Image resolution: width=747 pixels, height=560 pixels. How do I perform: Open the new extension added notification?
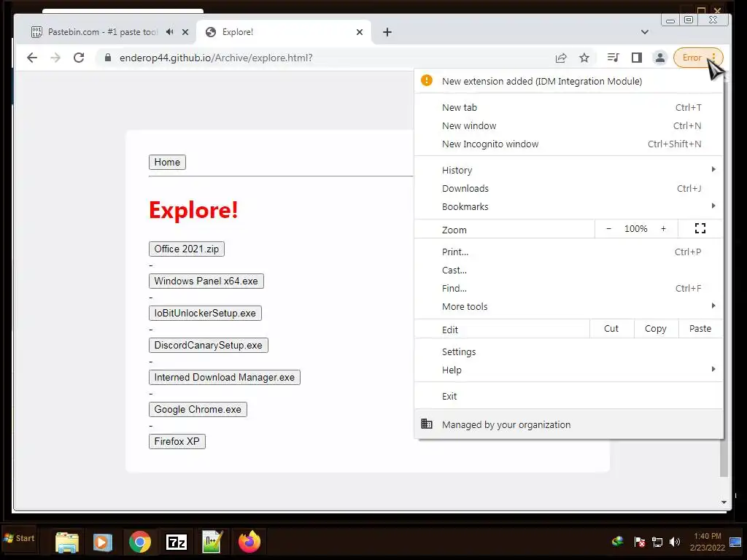click(569, 81)
